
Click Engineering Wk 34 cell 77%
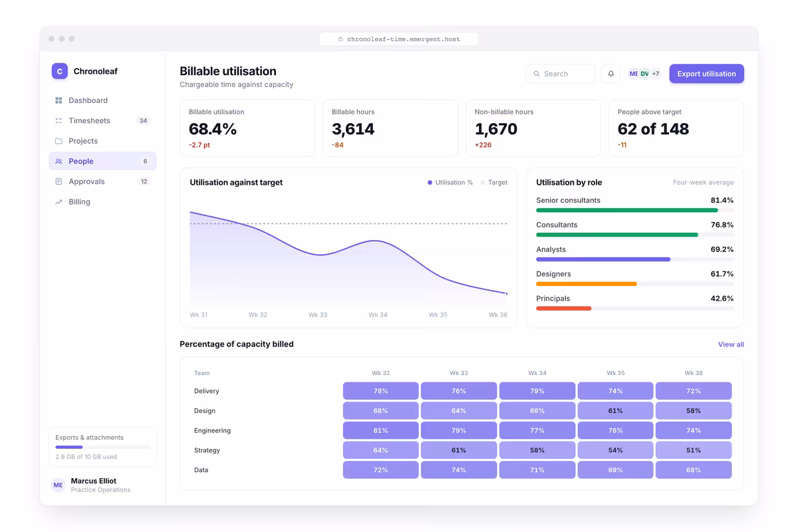coord(537,430)
